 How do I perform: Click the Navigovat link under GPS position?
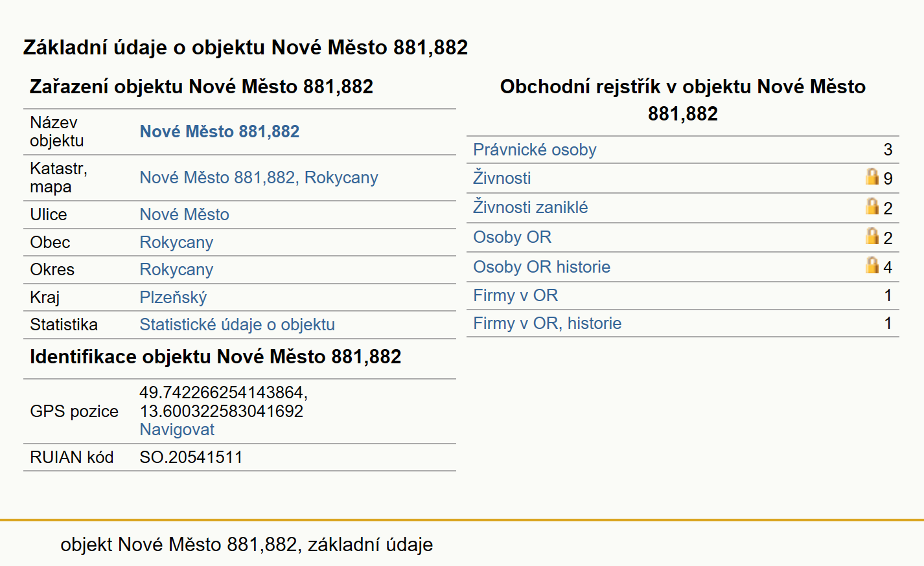177,429
